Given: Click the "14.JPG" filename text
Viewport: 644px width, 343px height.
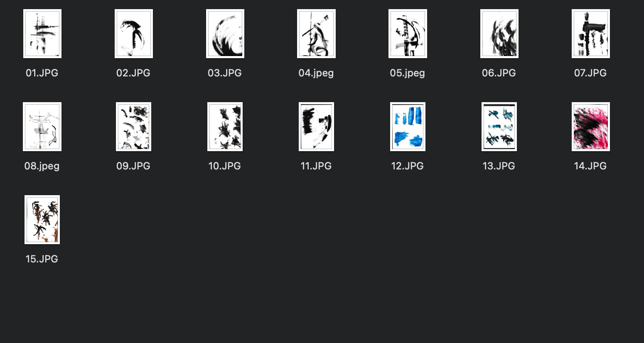Looking at the screenshot, I should [x=590, y=166].
